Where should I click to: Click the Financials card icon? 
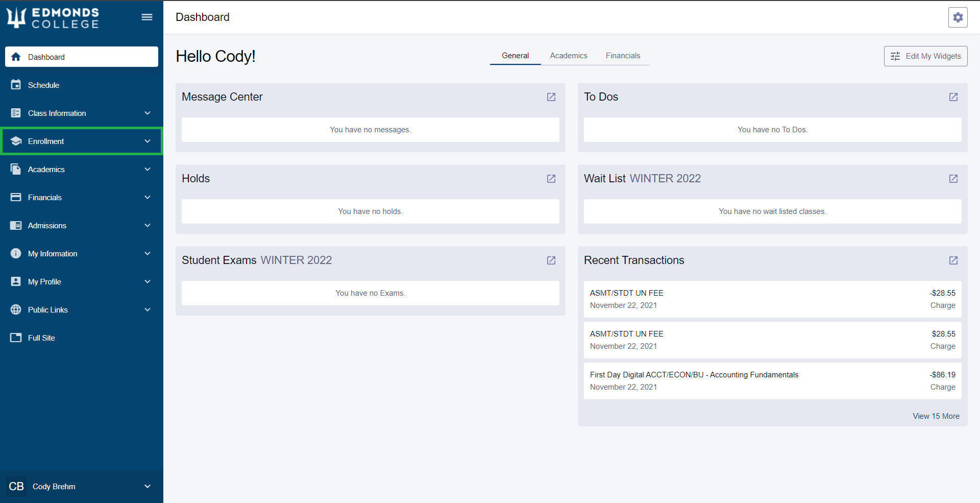click(16, 197)
